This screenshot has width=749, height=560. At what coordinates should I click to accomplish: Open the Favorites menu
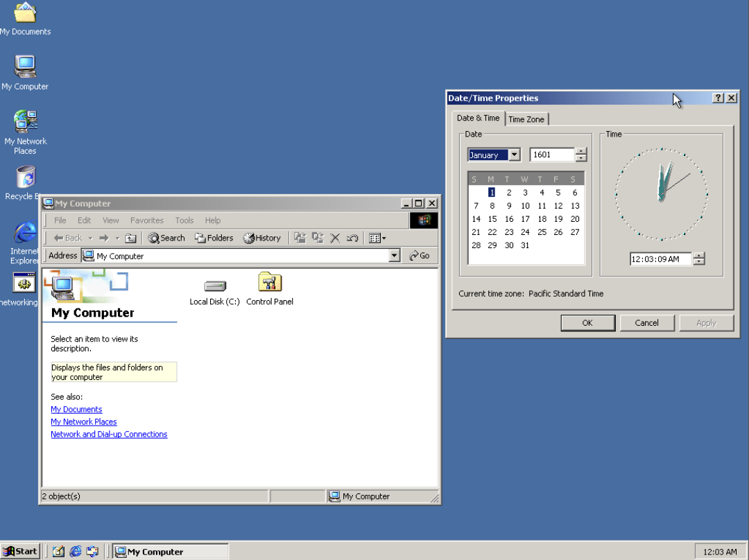coord(146,220)
